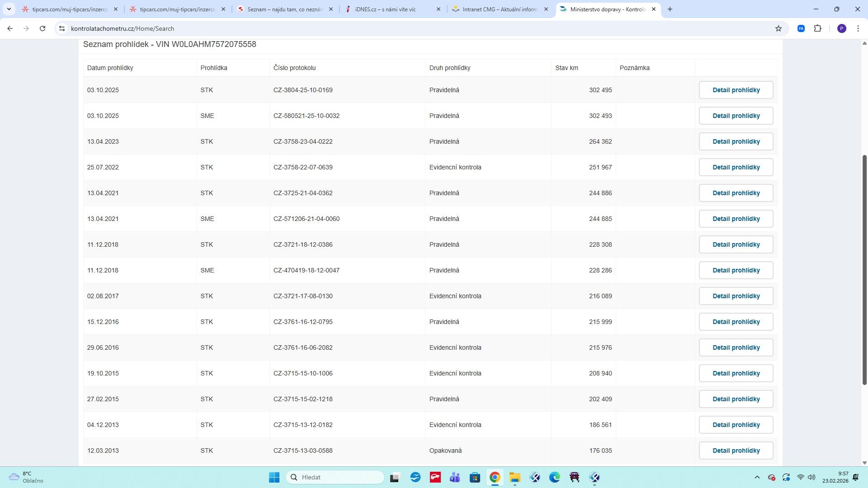868x488 pixels.
Task: Open site information icon in address bar
Action: 62,28
